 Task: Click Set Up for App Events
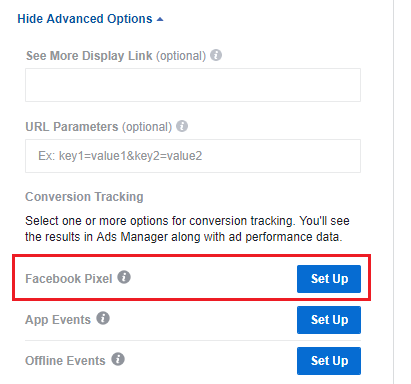pos(329,320)
